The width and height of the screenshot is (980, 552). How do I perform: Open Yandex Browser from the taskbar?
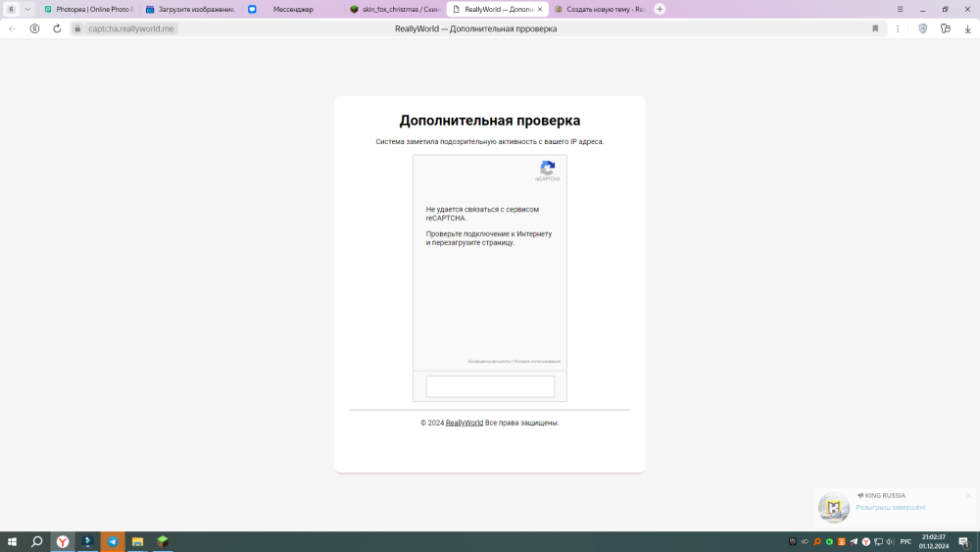click(63, 541)
